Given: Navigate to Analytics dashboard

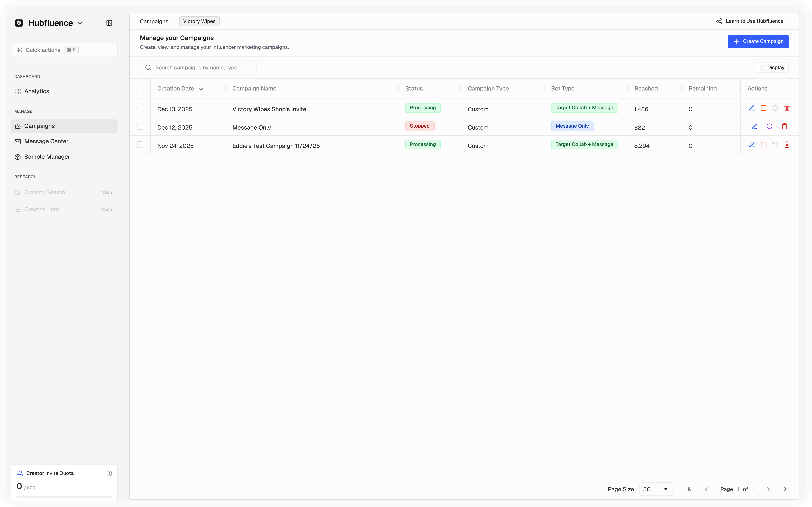Looking at the screenshot, I should click(x=37, y=91).
